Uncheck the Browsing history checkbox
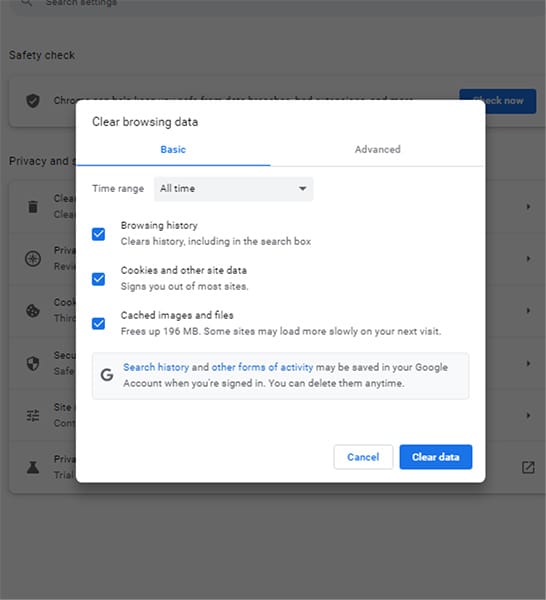 click(x=98, y=234)
